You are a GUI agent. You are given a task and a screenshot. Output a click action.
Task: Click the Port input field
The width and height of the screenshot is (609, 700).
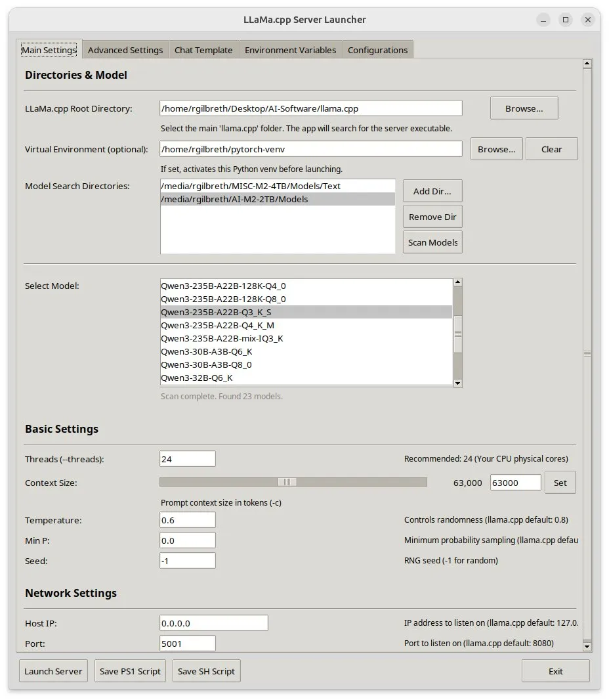(x=188, y=644)
